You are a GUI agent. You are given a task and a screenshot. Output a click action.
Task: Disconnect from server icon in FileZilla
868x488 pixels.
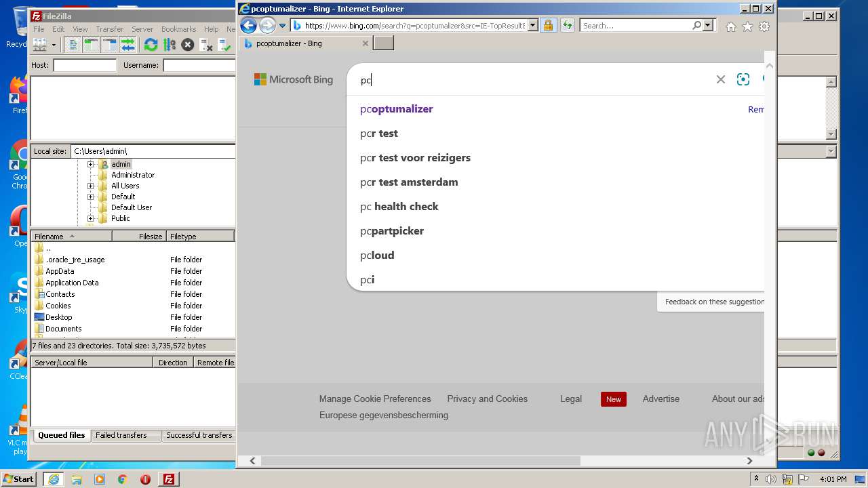tap(206, 45)
